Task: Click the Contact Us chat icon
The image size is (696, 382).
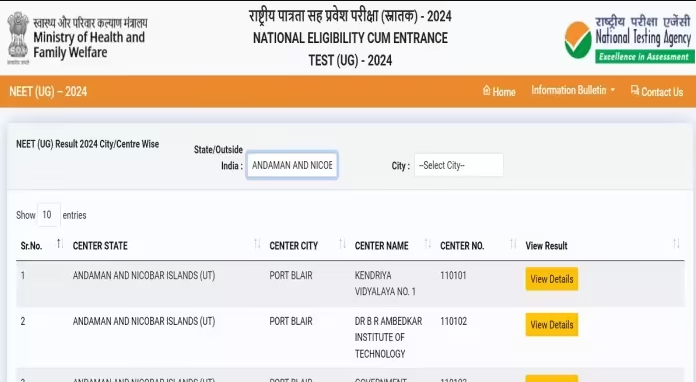Action: [635, 90]
